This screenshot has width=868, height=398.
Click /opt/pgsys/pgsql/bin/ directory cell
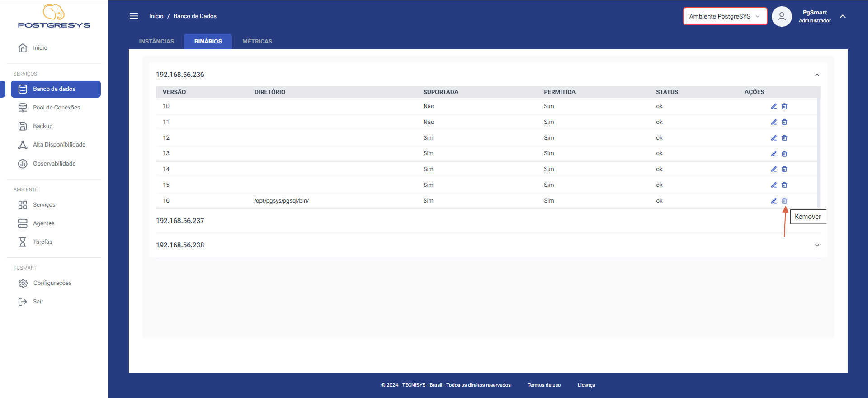pos(282,201)
